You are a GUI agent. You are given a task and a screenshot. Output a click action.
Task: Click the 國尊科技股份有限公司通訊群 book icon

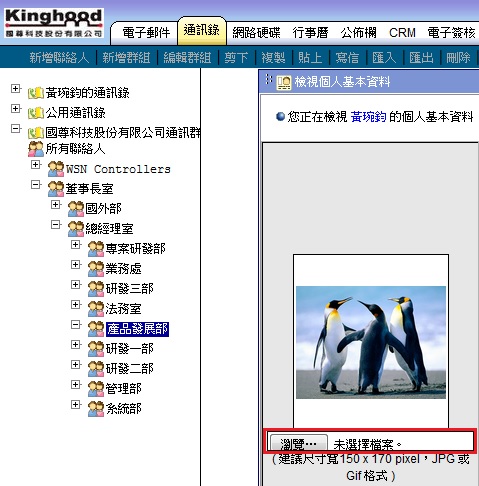(36, 133)
